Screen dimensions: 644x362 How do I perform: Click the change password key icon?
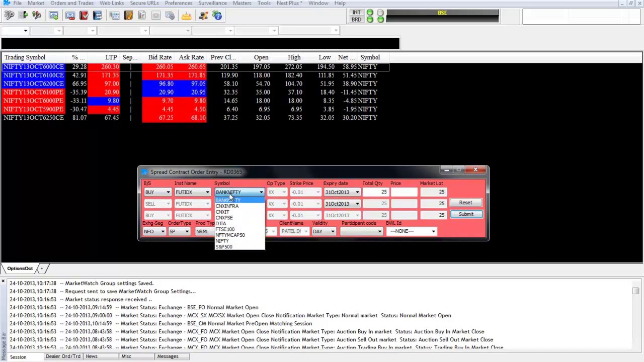(37, 16)
